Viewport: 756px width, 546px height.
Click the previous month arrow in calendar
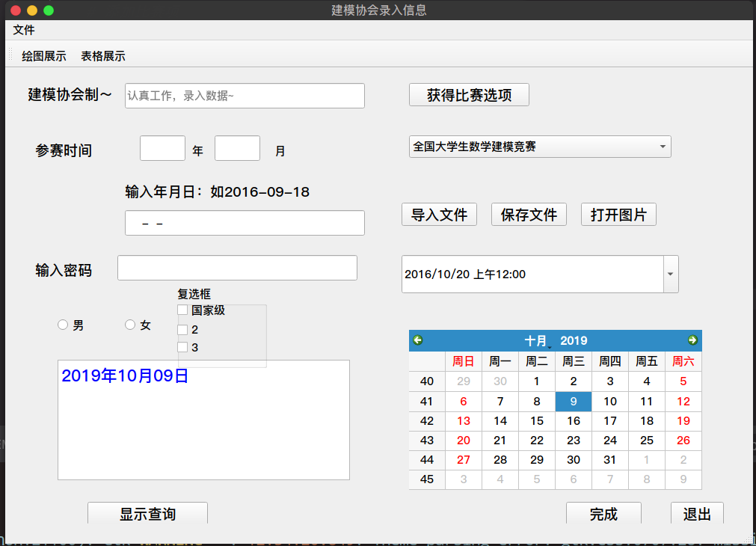click(x=418, y=340)
